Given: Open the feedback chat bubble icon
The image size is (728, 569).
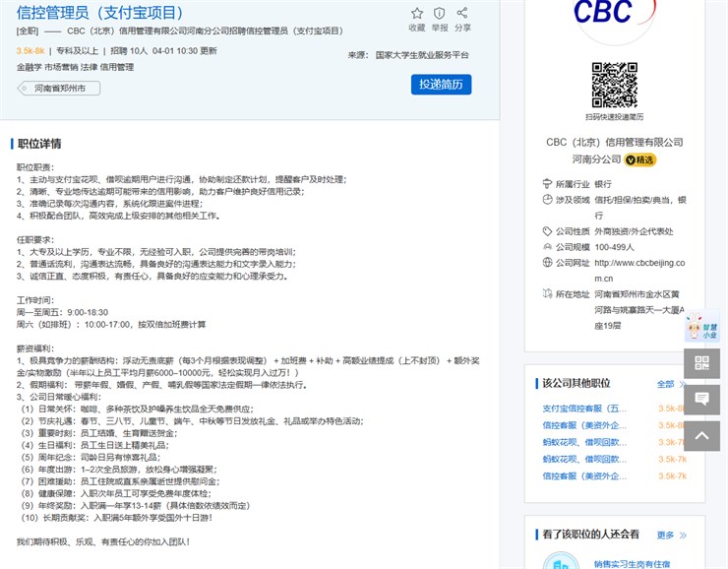Looking at the screenshot, I should tap(701, 399).
